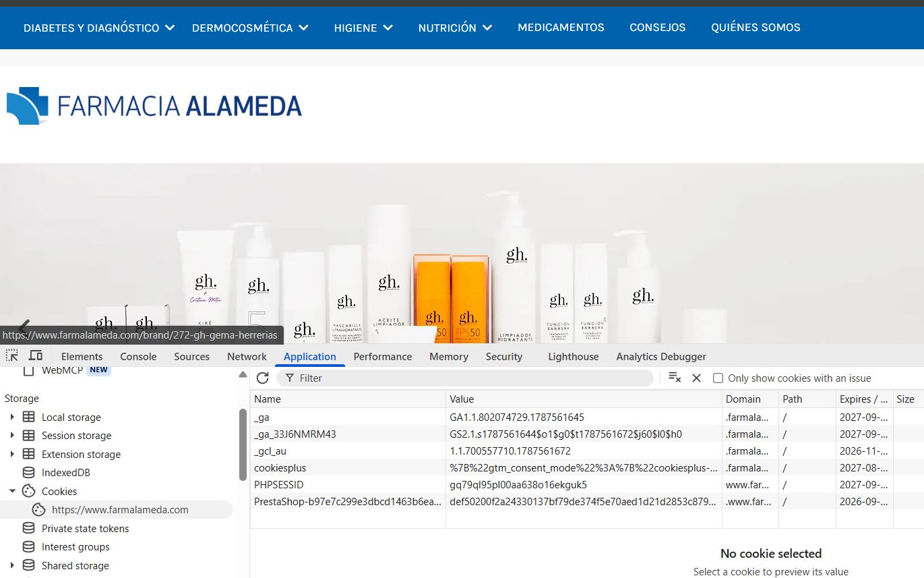Switch to the Lighthouse tab
924x578 pixels.
coord(573,356)
